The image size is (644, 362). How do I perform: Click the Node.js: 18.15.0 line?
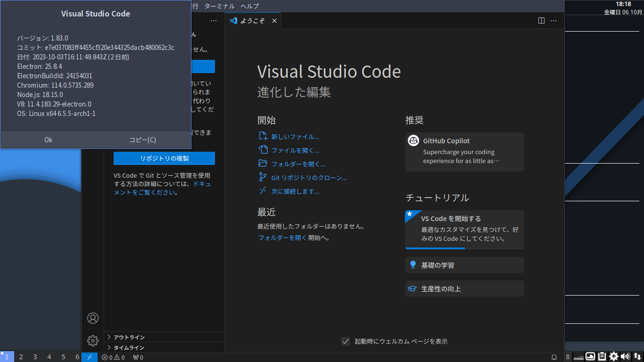click(x=40, y=95)
